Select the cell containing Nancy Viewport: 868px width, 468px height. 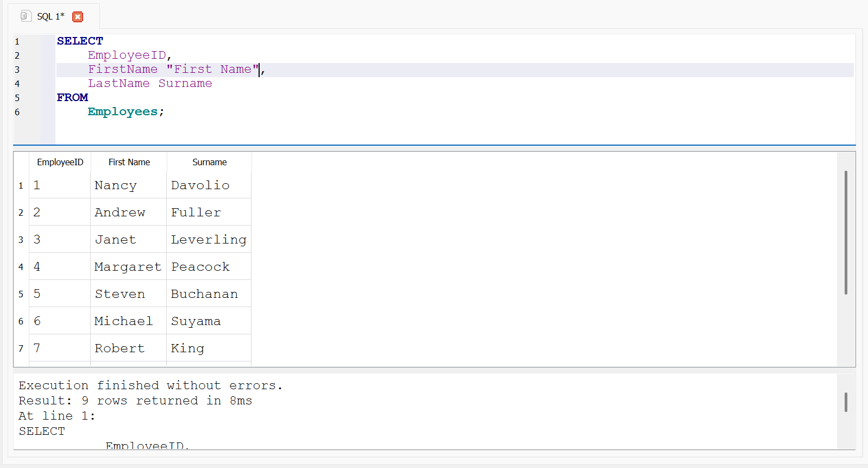116,185
